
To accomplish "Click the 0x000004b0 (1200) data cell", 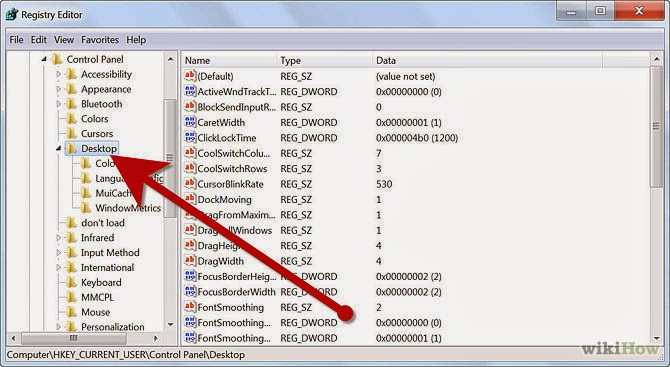I will click(x=417, y=138).
